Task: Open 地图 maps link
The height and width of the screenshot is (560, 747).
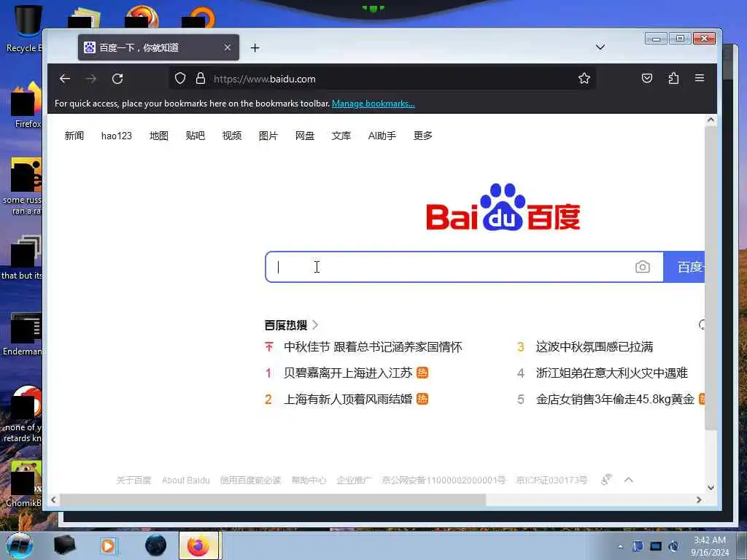Action: (158, 136)
